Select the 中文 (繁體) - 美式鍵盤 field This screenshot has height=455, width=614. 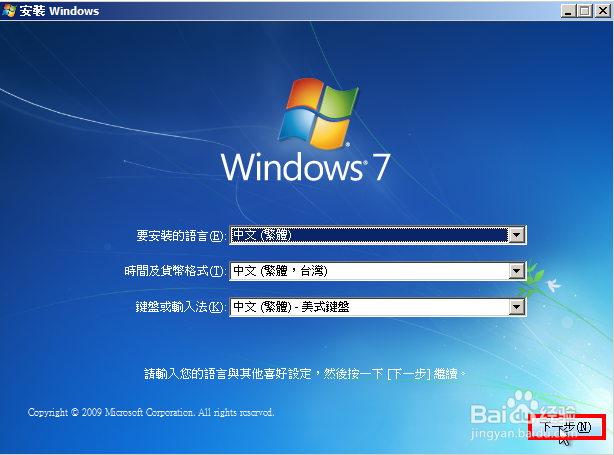pos(377,307)
